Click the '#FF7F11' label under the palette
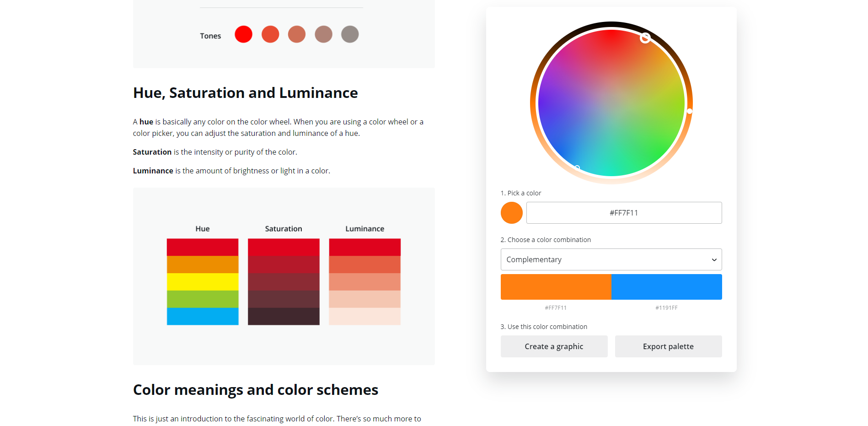 556,308
